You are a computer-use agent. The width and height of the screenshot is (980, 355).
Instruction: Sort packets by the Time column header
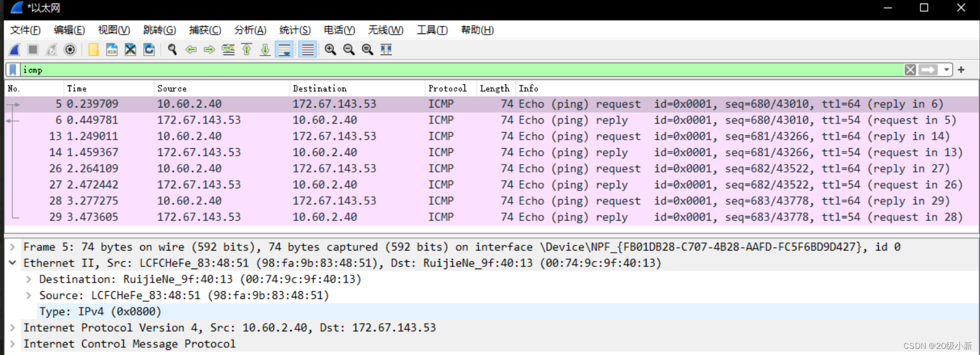(x=109, y=88)
